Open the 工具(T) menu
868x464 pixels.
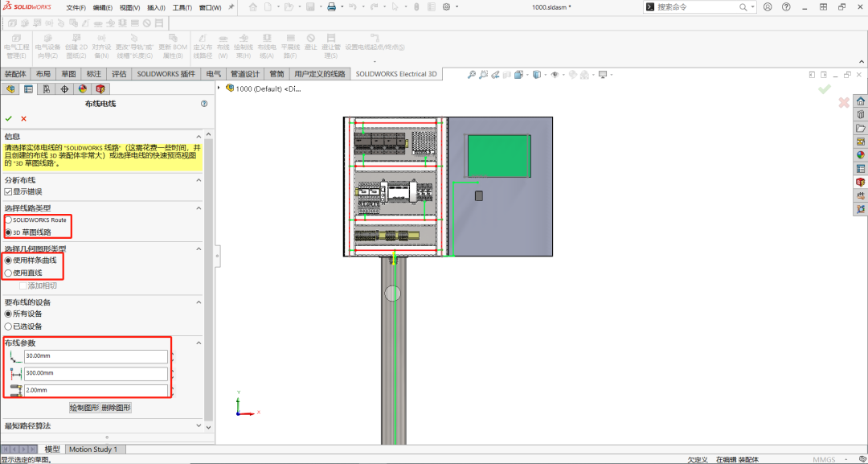pyautogui.click(x=182, y=8)
